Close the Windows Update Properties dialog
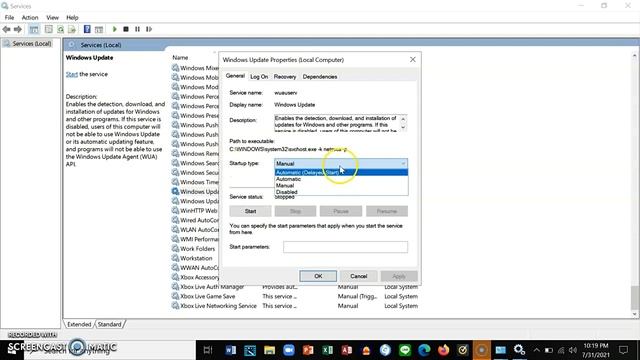 pyautogui.click(x=413, y=60)
